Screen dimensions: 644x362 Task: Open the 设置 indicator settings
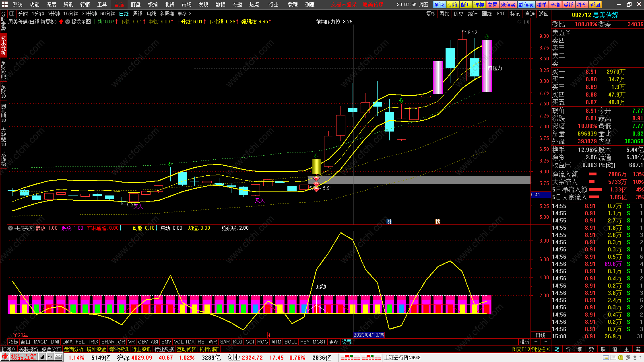coord(347,342)
